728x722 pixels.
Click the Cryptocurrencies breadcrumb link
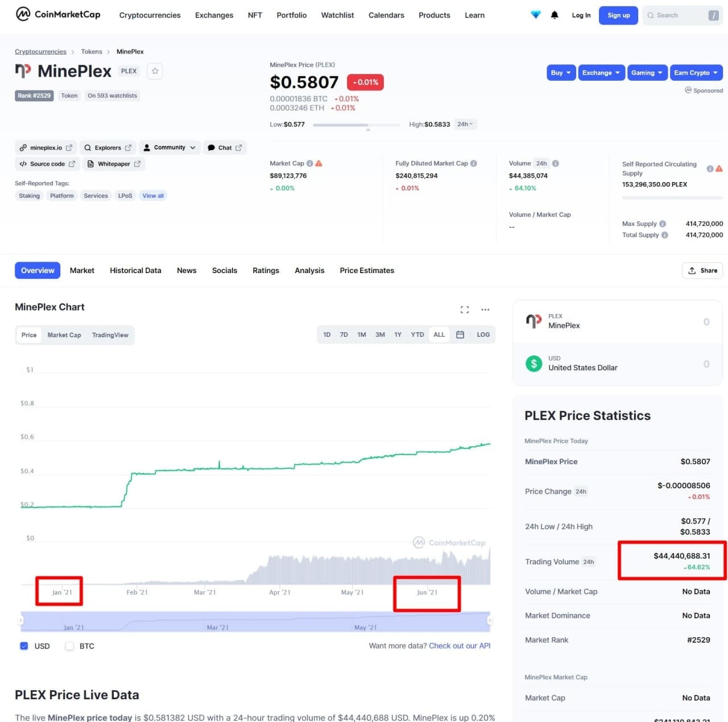[40, 52]
